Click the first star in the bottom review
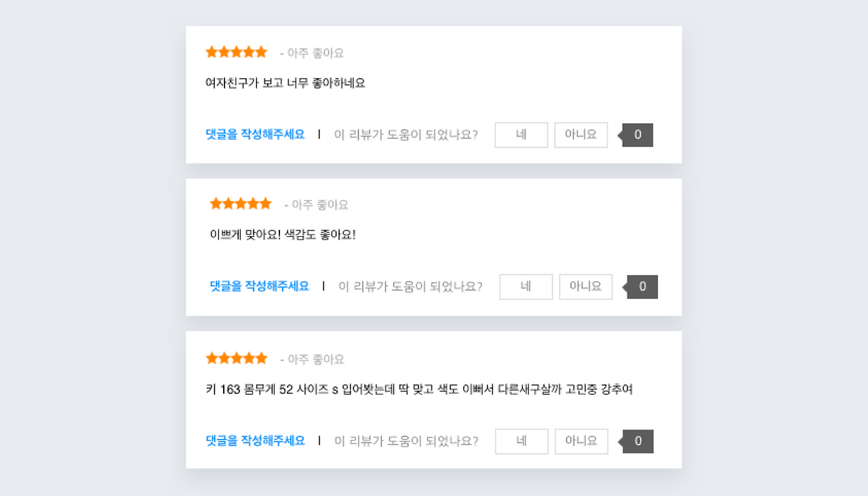This screenshot has height=496, width=868. coord(212,358)
